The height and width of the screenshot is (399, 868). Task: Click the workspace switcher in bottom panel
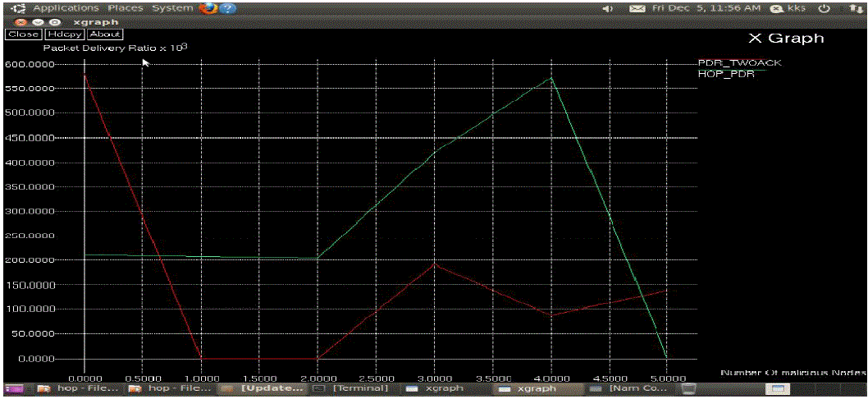point(776,388)
